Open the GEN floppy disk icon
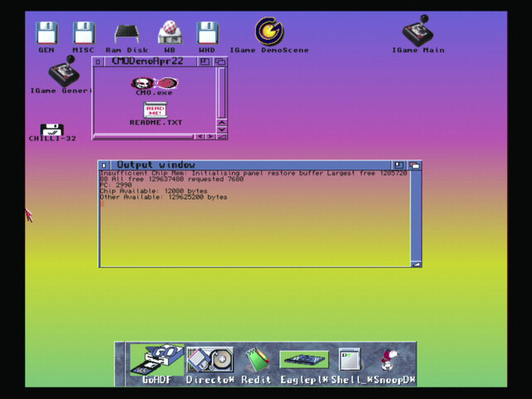 pyautogui.click(x=47, y=33)
